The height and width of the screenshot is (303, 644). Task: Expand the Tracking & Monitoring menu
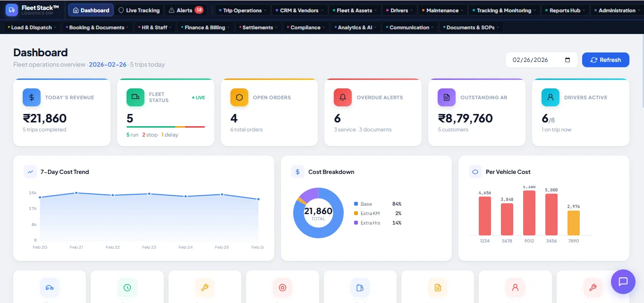click(x=504, y=10)
